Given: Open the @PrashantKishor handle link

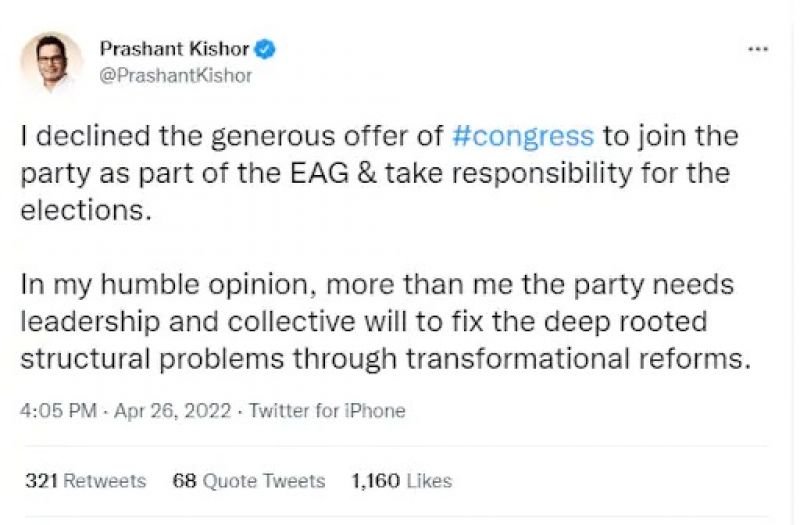Looking at the screenshot, I should point(175,75).
